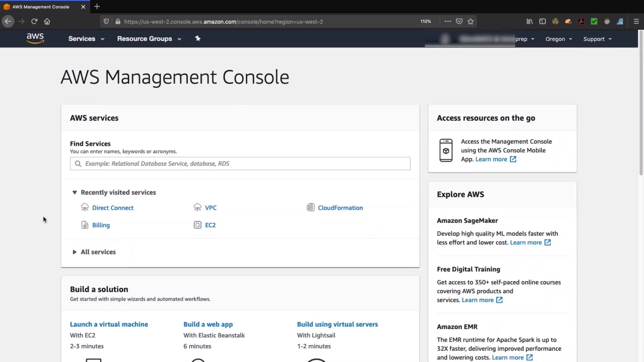The height and width of the screenshot is (362, 644).
Task: Click the AWS logo home icon
Action: click(35, 38)
